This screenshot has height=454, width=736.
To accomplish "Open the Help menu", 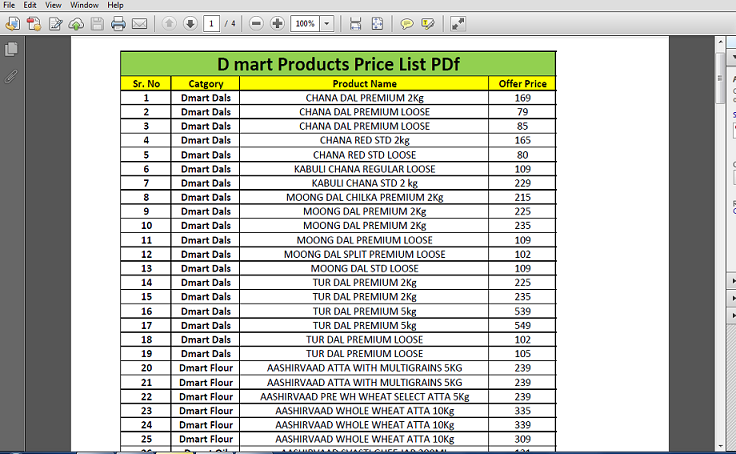I will (x=115, y=5).
